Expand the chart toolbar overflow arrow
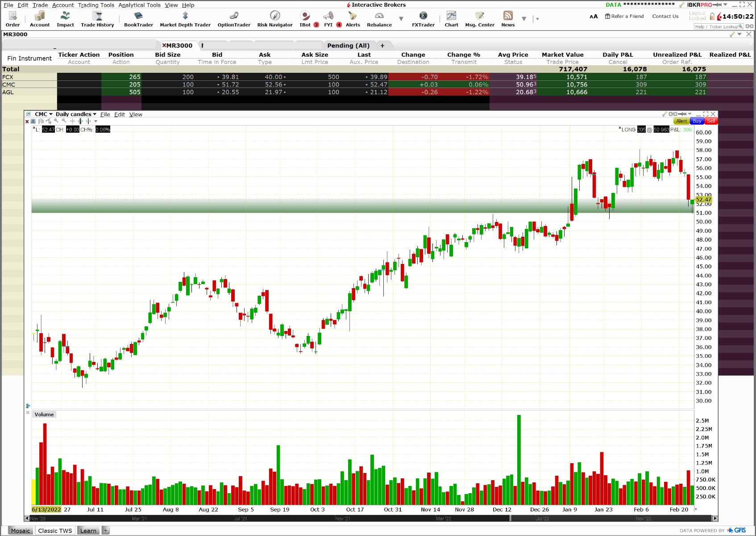This screenshot has width=756, height=536. click(96, 121)
